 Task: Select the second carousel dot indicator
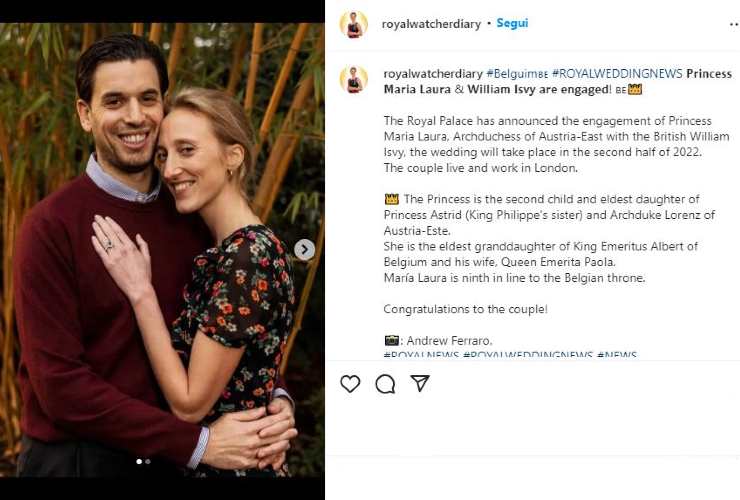pos(148,462)
